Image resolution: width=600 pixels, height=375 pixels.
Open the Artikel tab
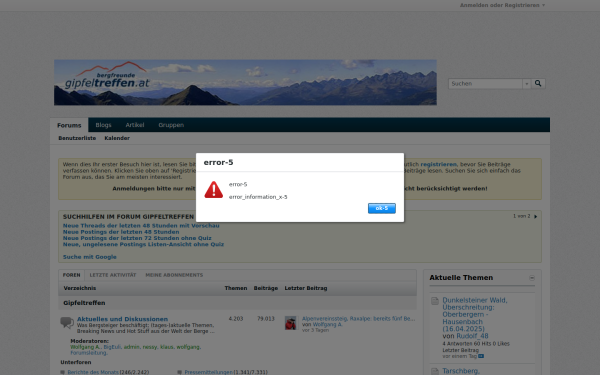pyautogui.click(x=135, y=125)
